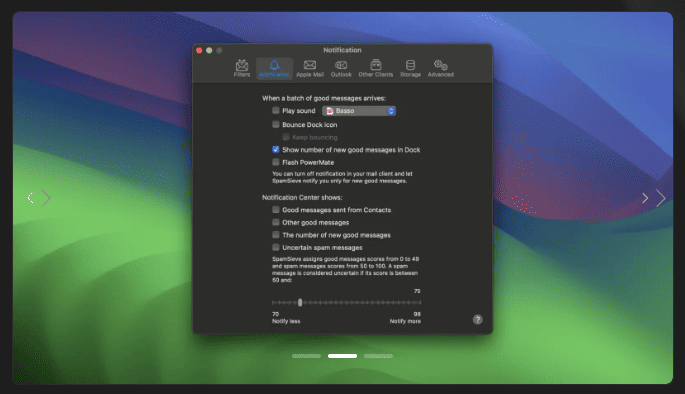Select the middle carousel page indicator

pyautogui.click(x=342, y=356)
